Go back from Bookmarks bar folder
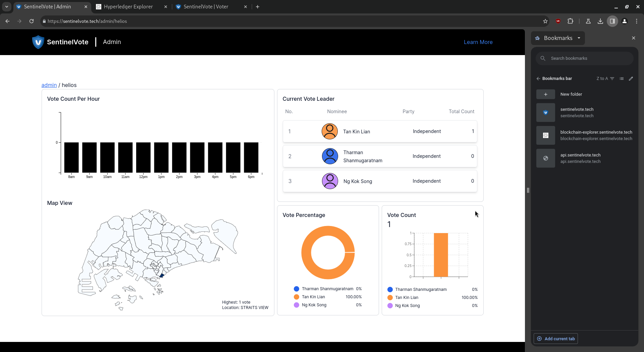The width and height of the screenshot is (644, 352). pyautogui.click(x=538, y=79)
